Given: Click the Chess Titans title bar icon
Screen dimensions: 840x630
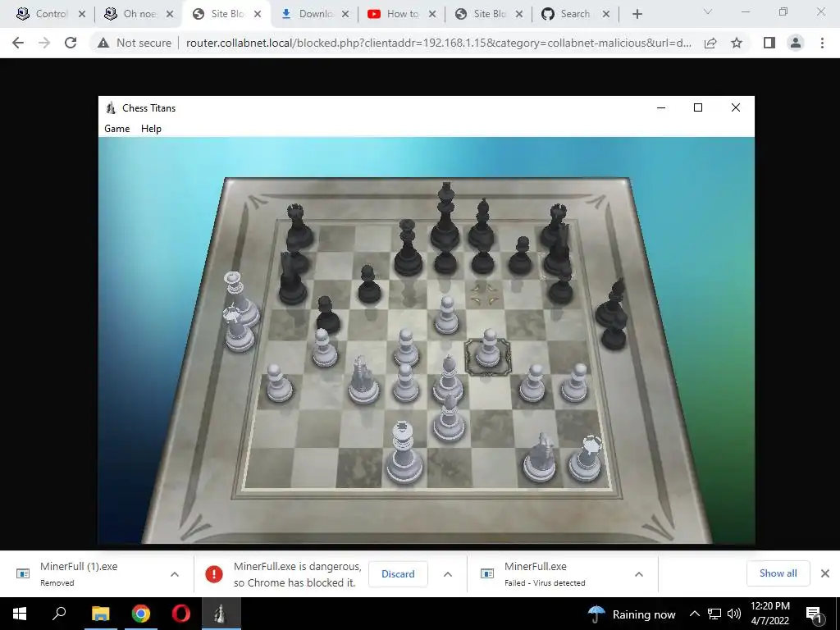Looking at the screenshot, I should click(x=111, y=107).
